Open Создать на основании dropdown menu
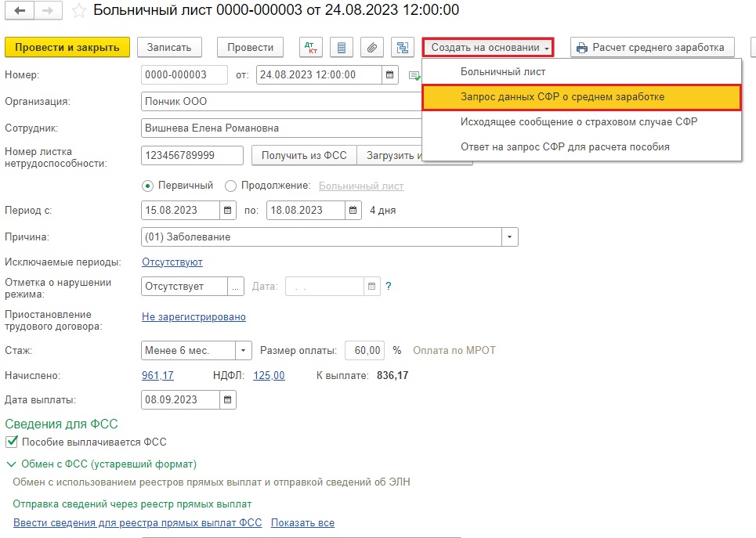 pos(488,47)
